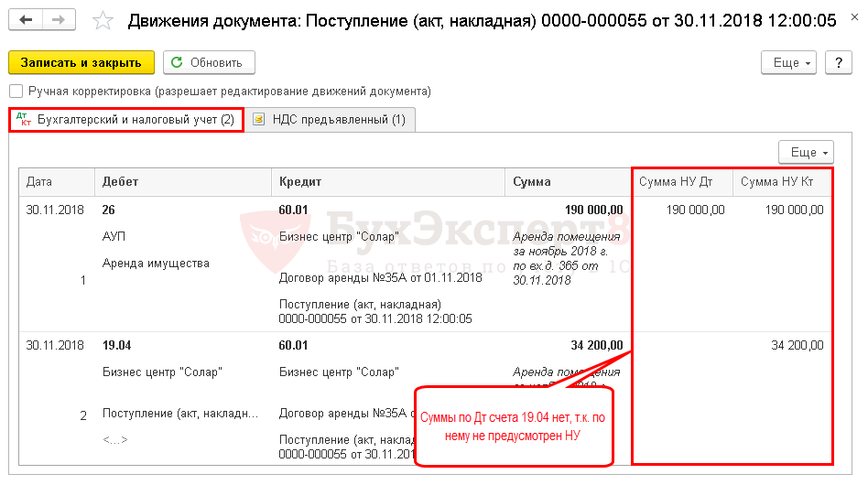868x485 pixels.
Task: Open help with the question mark button
Action: point(839,62)
